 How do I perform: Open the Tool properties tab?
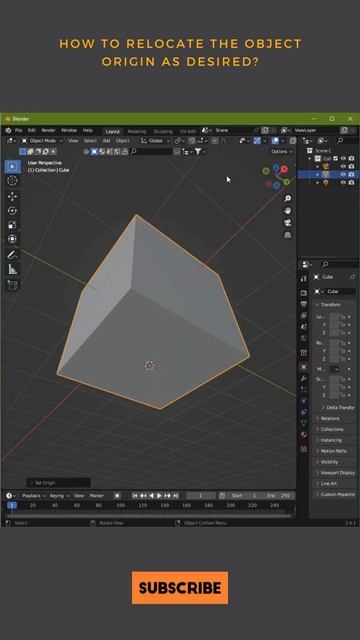[304, 279]
